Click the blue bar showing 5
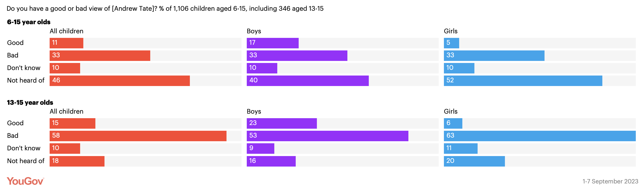 (451, 43)
